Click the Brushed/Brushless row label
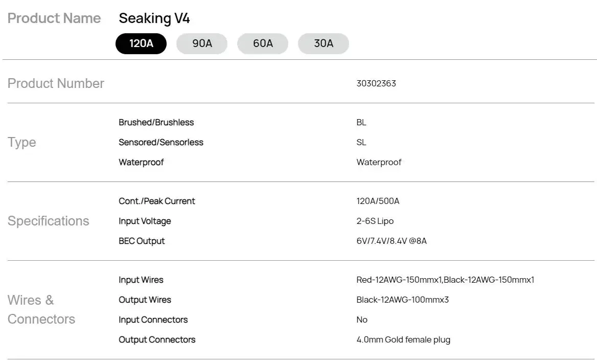The width and height of the screenshot is (597, 364). pos(156,122)
